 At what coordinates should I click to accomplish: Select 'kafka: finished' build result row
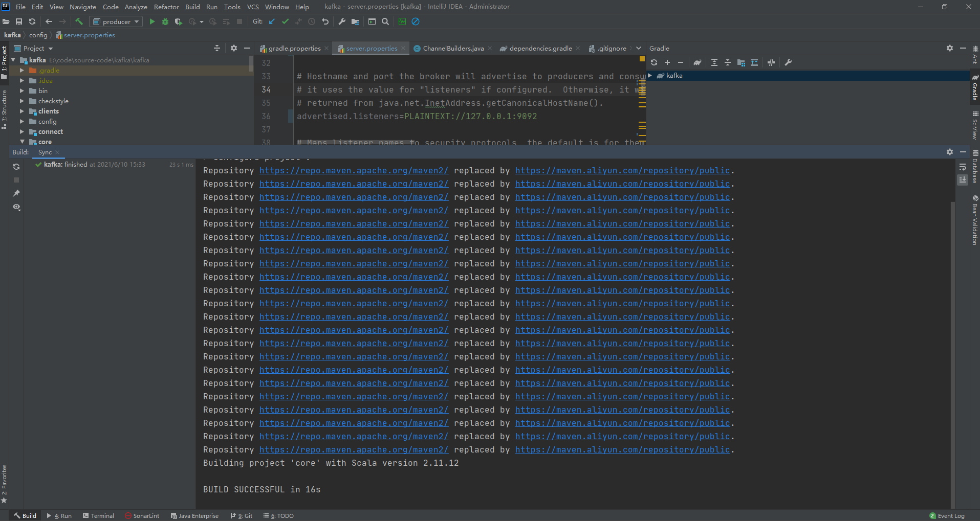click(x=114, y=165)
